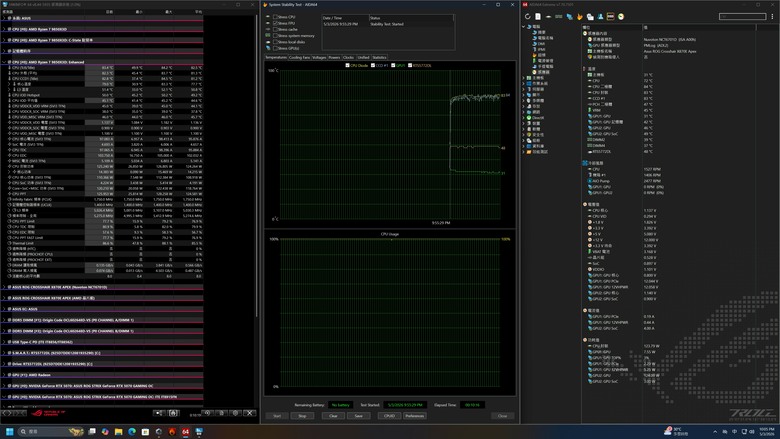Enable Stress local disks checkbox
This screenshot has height=439, width=780.
click(x=275, y=42)
